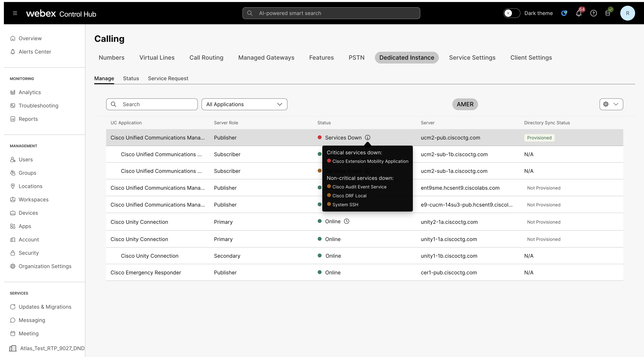This screenshot has height=357, width=644.
Task: Click the Users icon in sidebar
Action: [13, 160]
